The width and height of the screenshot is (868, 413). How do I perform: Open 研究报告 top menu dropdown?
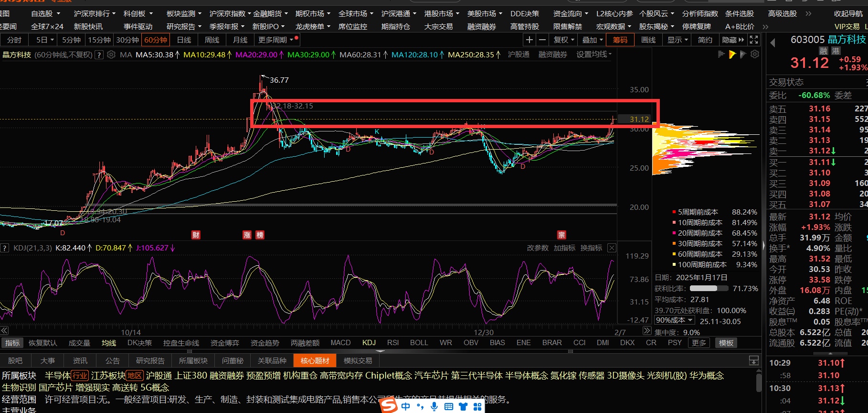(x=184, y=26)
